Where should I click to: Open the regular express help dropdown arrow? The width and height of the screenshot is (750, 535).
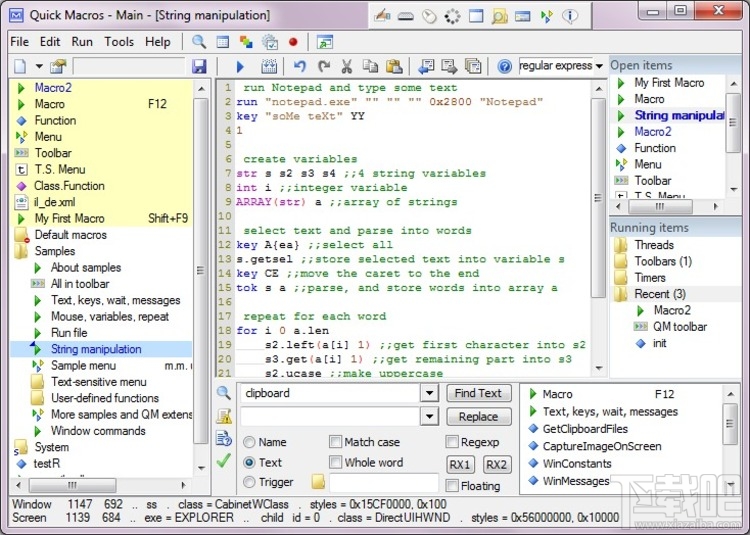[599, 66]
